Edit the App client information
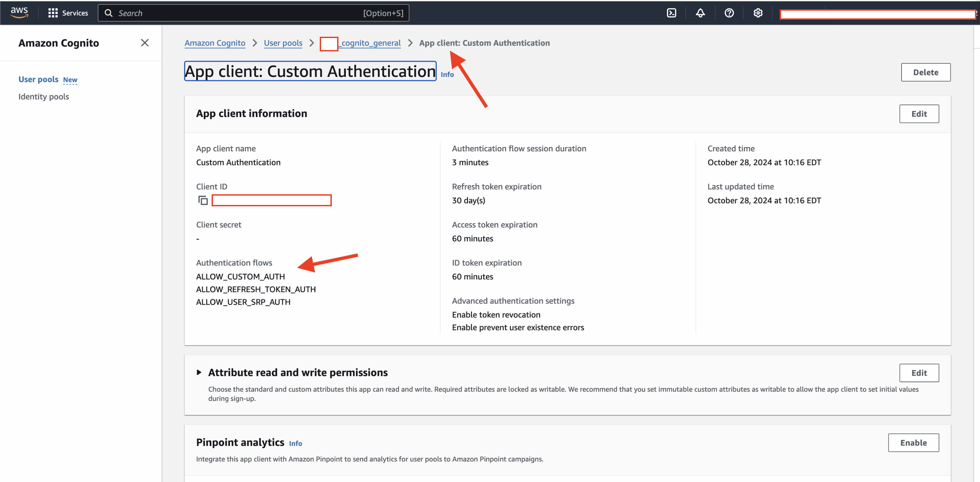The width and height of the screenshot is (980, 482). point(919,114)
